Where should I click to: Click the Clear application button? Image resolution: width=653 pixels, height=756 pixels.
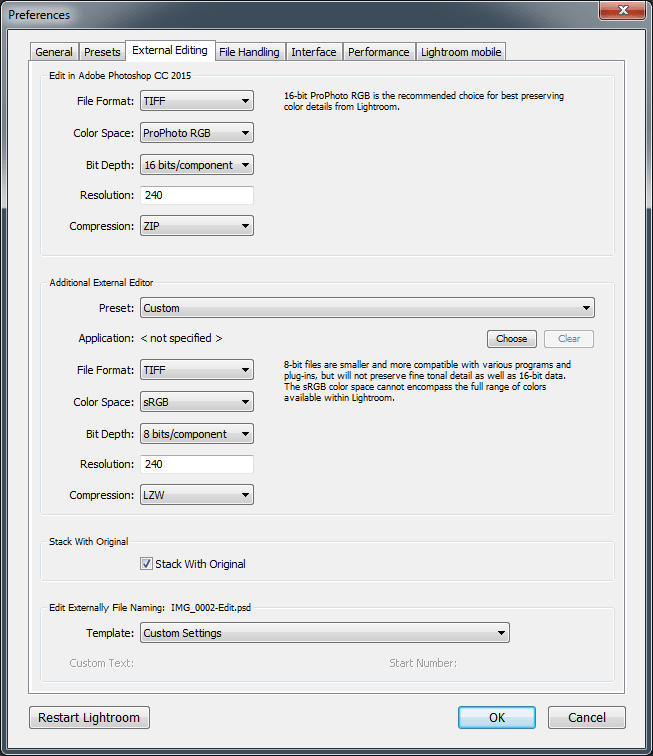[569, 338]
